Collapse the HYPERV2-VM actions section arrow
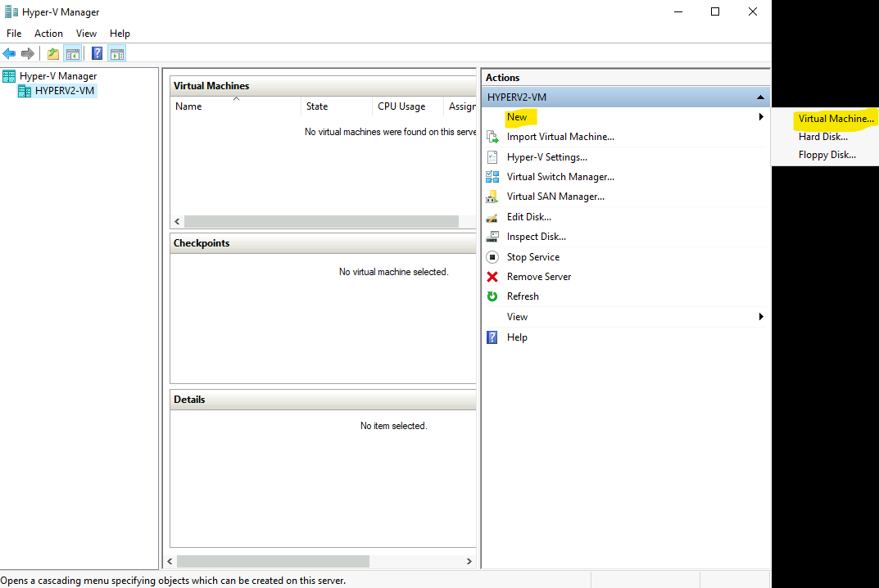This screenshot has height=588, width=879. (x=760, y=97)
